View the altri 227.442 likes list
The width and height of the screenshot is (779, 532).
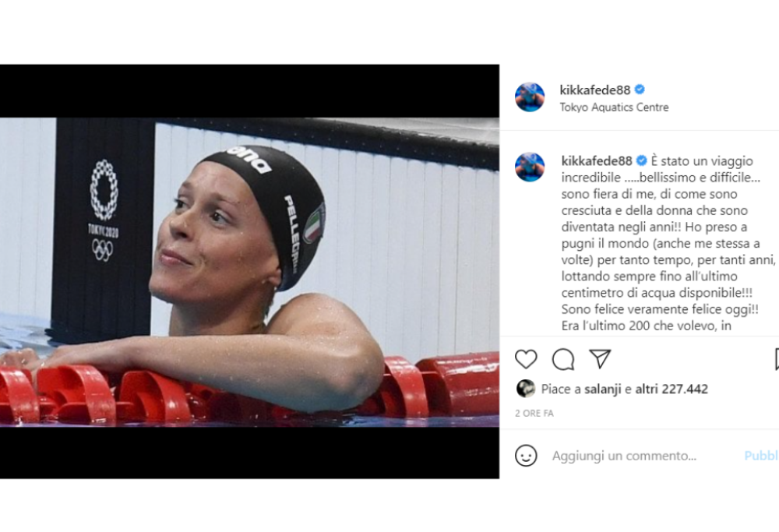671,389
